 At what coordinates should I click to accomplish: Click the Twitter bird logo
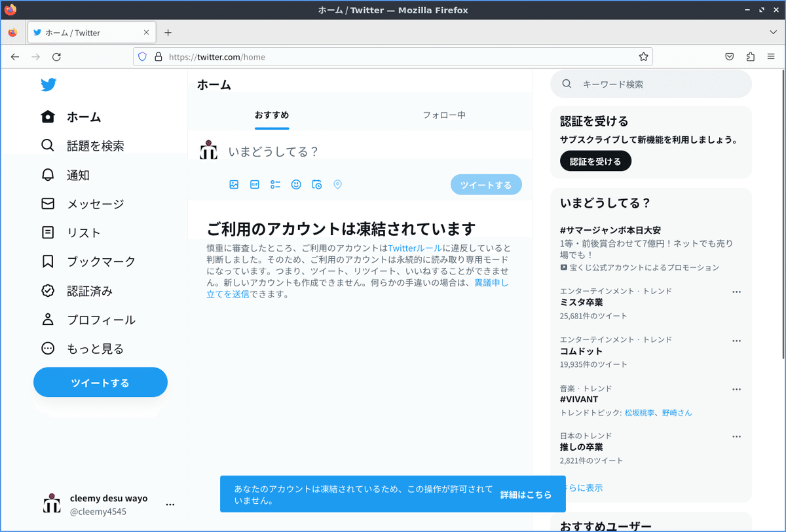coord(48,85)
